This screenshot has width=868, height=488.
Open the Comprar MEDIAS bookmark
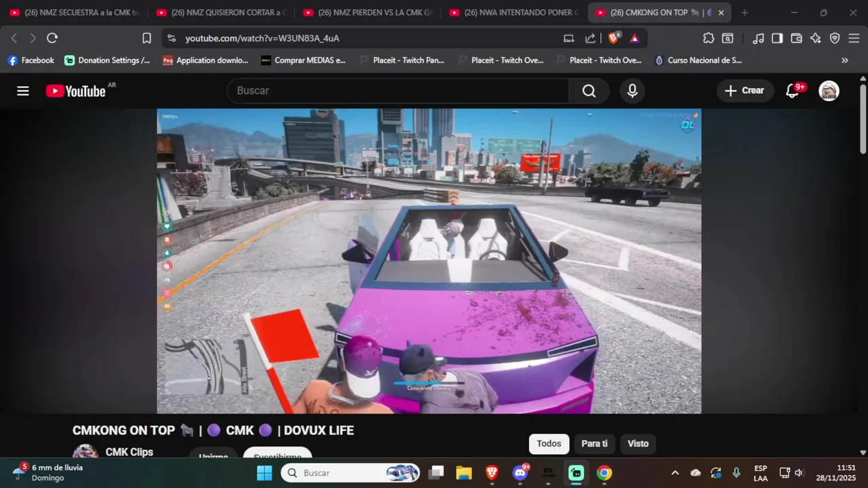[x=303, y=60]
